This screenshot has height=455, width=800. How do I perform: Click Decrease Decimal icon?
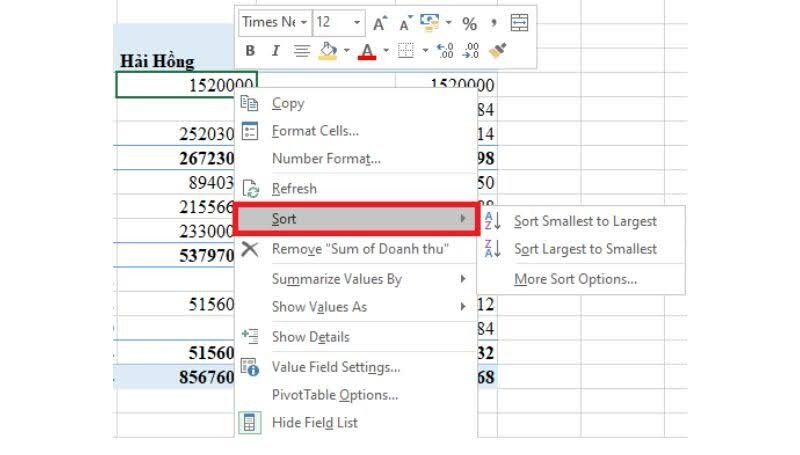[470, 50]
